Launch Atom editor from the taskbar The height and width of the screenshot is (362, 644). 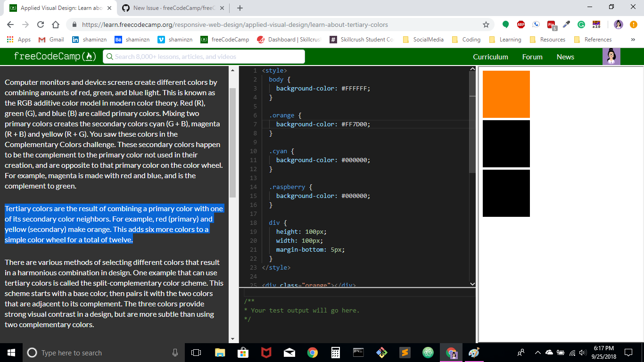tap(428, 352)
